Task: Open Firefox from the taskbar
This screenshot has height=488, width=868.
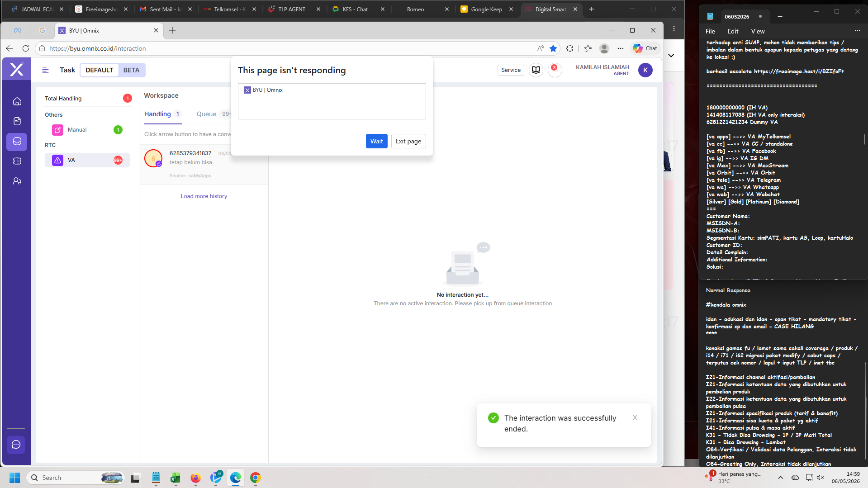Action: 195,478
